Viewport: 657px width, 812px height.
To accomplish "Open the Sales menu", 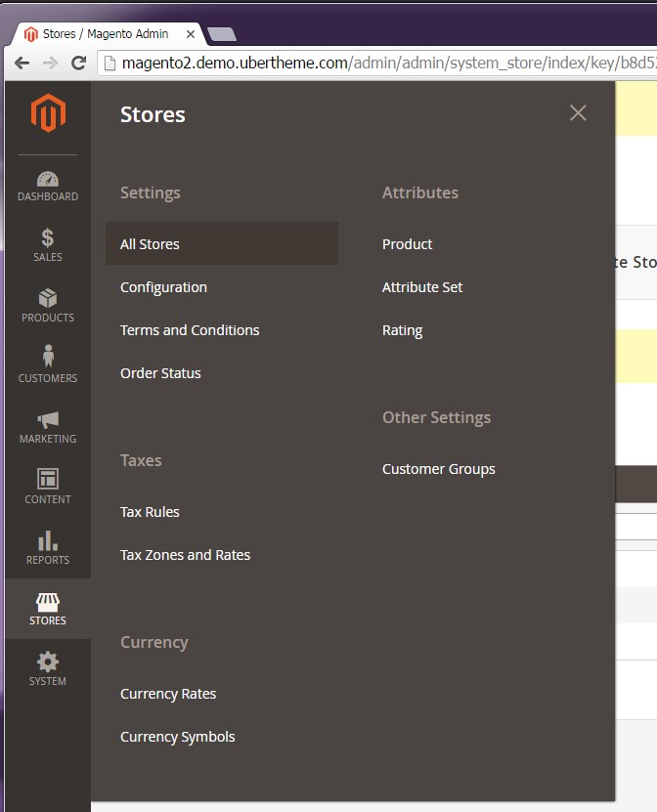I will tap(48, 245).
